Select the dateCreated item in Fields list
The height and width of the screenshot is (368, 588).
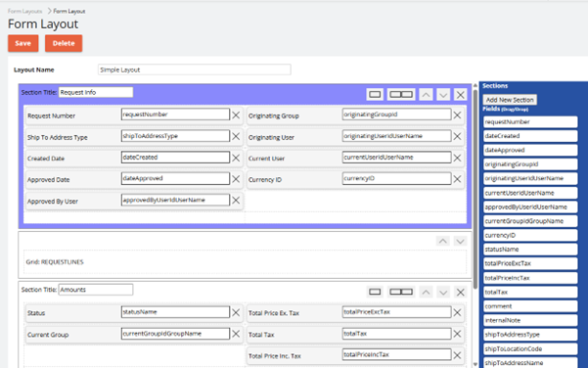pos(530,136)
